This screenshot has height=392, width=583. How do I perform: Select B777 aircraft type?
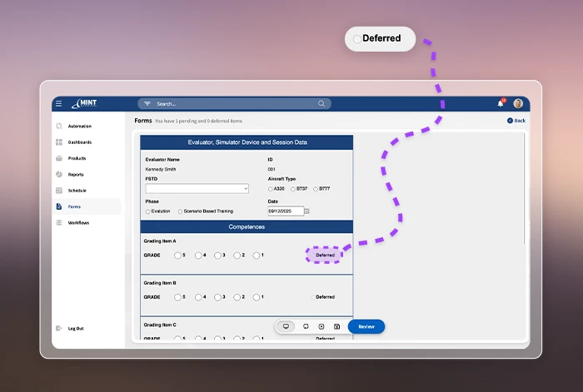coord(316,189)
